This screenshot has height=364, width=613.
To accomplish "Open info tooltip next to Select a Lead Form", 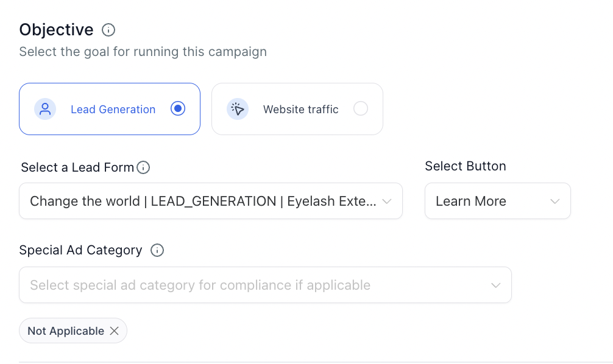I will [x=143, y=167].
